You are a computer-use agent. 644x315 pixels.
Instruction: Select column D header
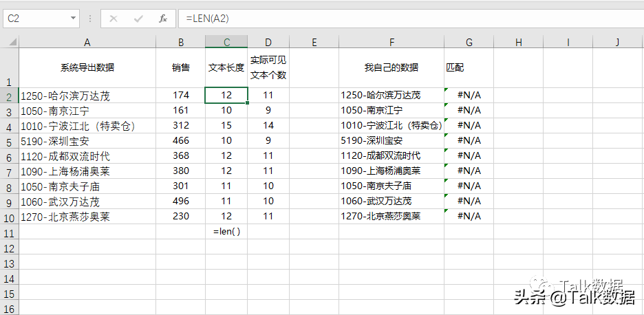(x=268, y=42)
